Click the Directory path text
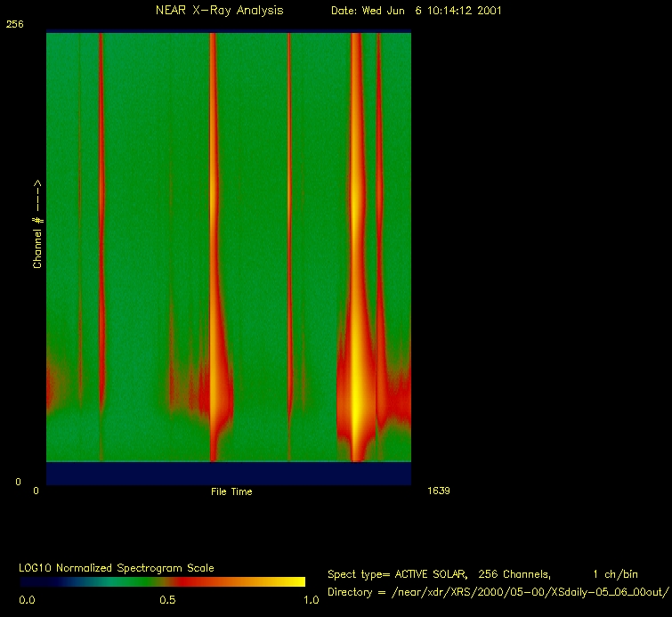 498,592
